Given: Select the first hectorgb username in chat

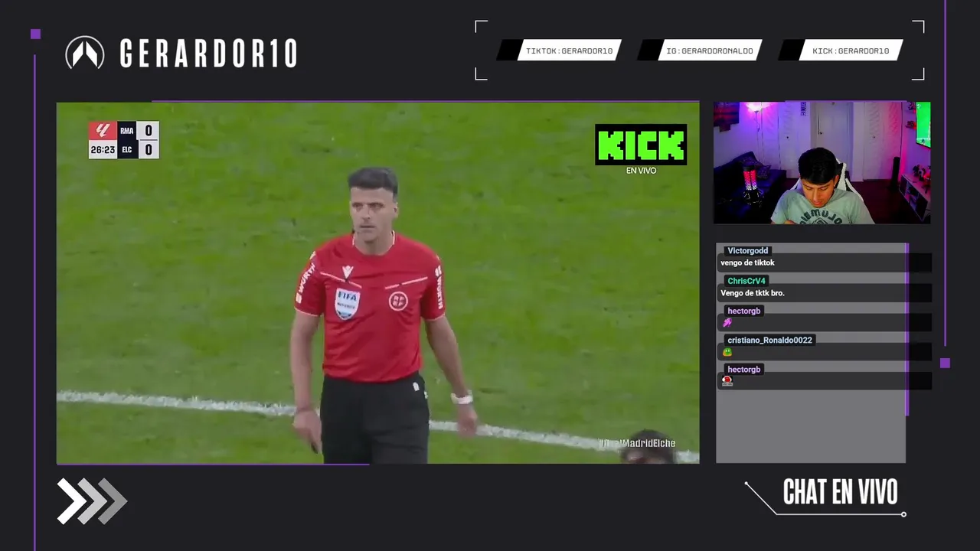Looking at the screenshot, I should [x=744, y=311].
